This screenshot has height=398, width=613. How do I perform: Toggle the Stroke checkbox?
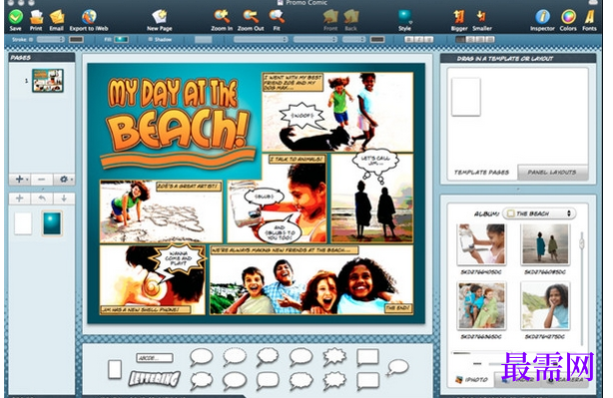(x=31, y=39)
